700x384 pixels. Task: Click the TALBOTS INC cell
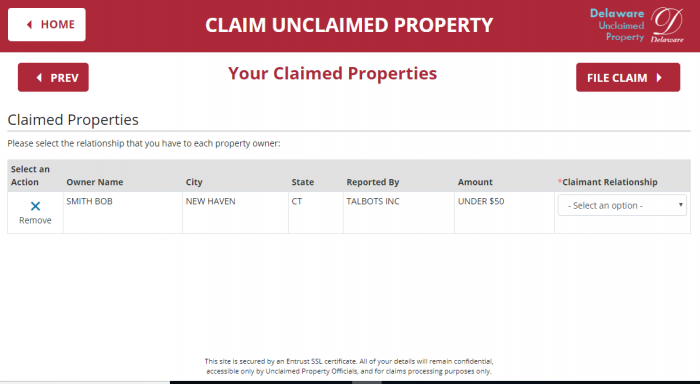[399, 213]
